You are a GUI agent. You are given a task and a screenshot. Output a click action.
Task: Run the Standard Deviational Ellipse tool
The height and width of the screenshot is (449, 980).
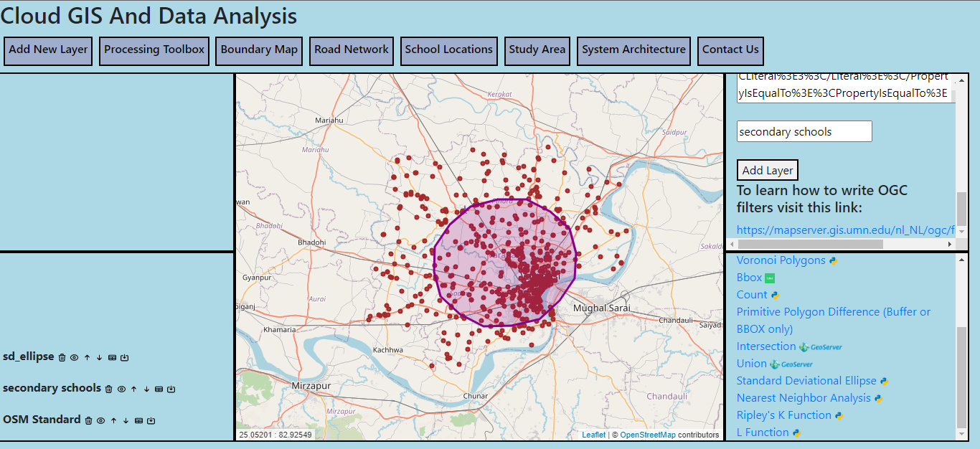[x=806, y=381]
